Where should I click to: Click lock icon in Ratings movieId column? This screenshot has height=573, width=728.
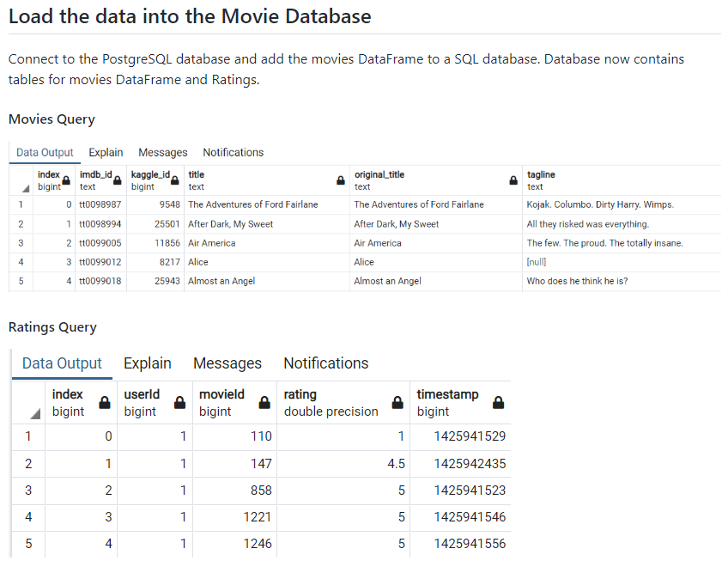(265, 403)
